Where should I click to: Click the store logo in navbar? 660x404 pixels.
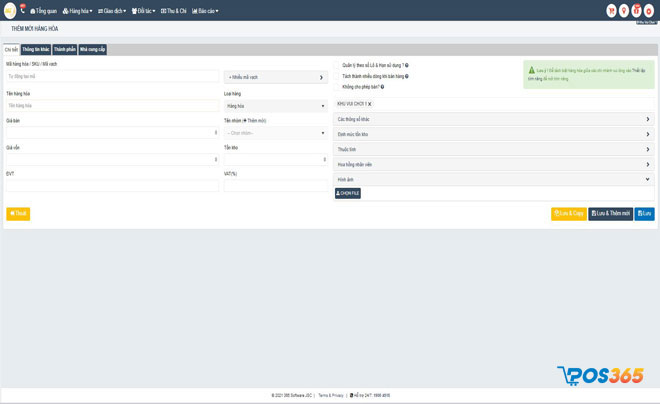[x=10, y=11]
